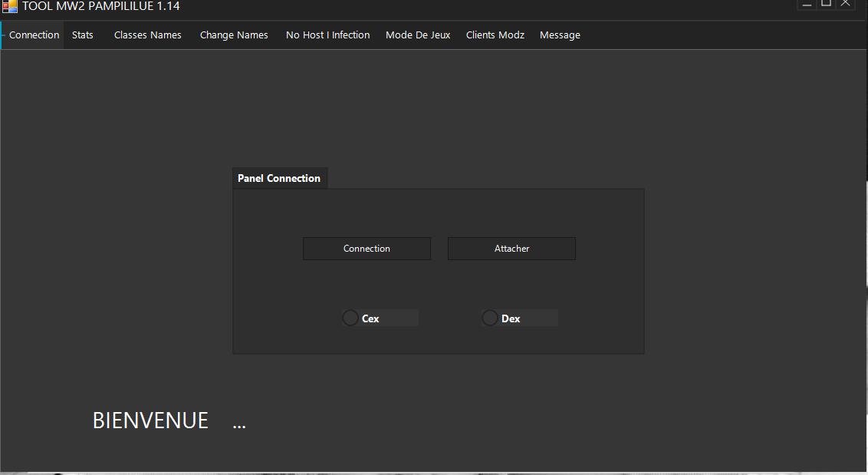Switch to the Connection tab

click(33, 35)
